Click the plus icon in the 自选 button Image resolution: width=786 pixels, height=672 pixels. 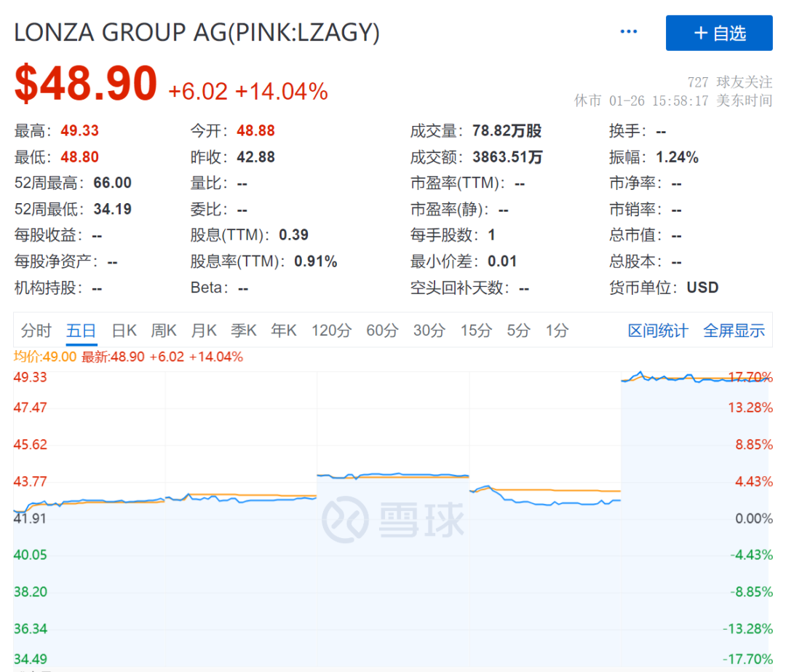click(700, 32)
